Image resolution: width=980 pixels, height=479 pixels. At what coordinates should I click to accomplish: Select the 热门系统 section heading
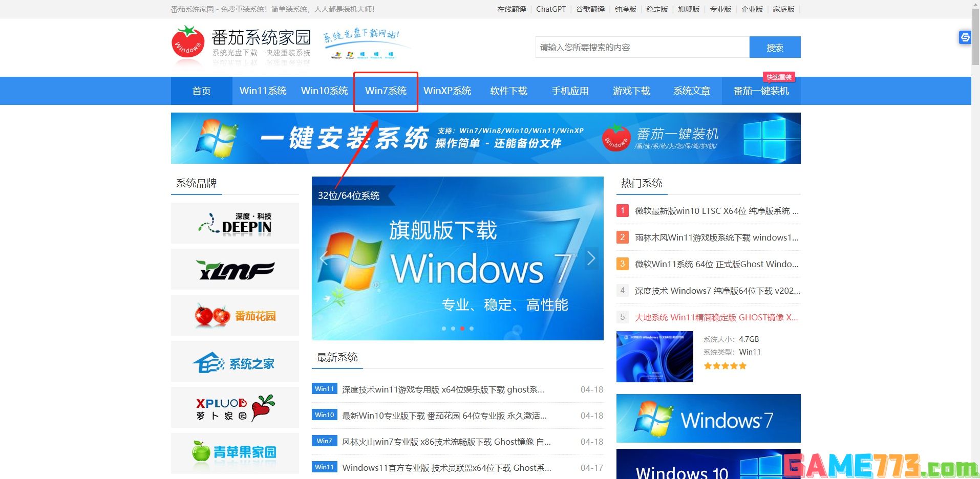642,183
